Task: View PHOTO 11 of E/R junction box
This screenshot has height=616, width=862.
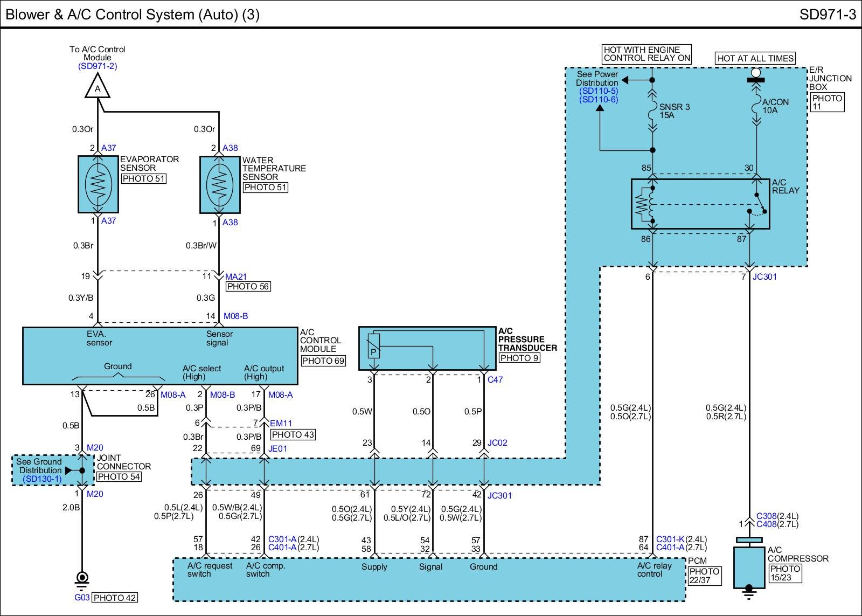Action: (826, 102)
